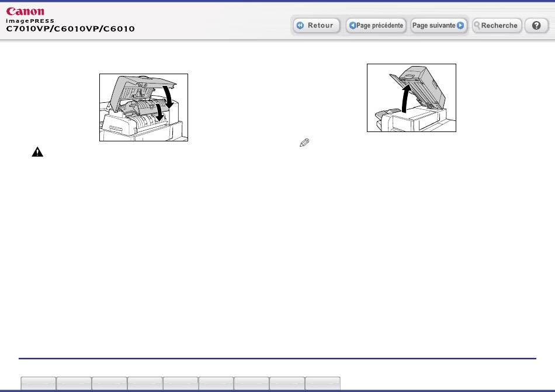Screen dimensions: 555x392
Task: Select the fifth blank bottom tab
Action: 181,383
